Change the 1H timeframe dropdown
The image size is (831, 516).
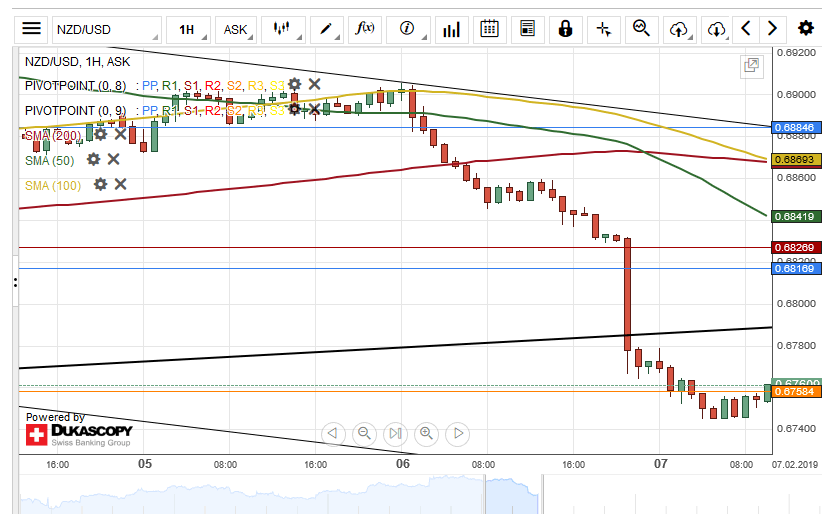pyautogui.click(x=188, y=29)
